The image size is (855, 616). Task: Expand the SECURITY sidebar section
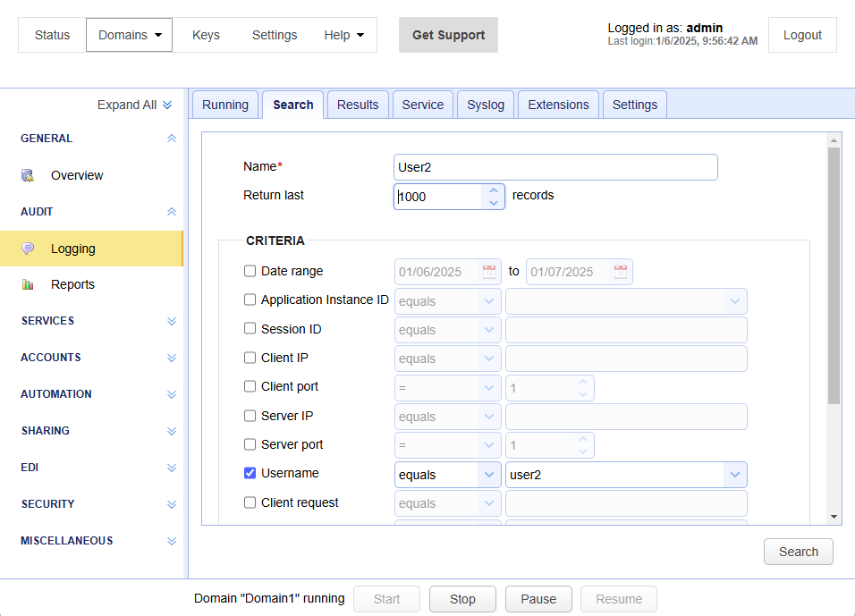[172, 504]
